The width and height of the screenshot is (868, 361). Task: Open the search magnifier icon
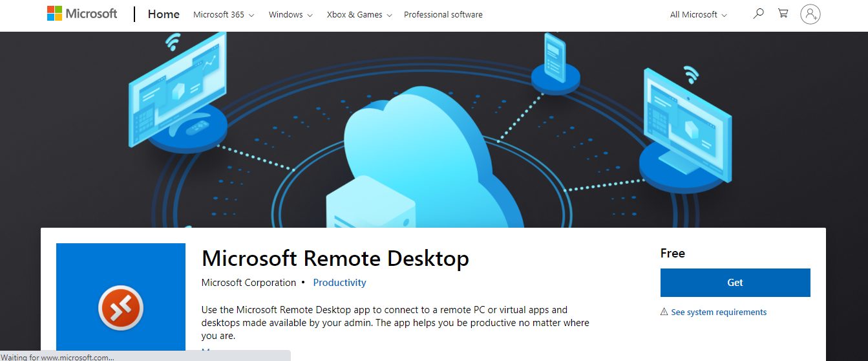(x=759, y=13)
